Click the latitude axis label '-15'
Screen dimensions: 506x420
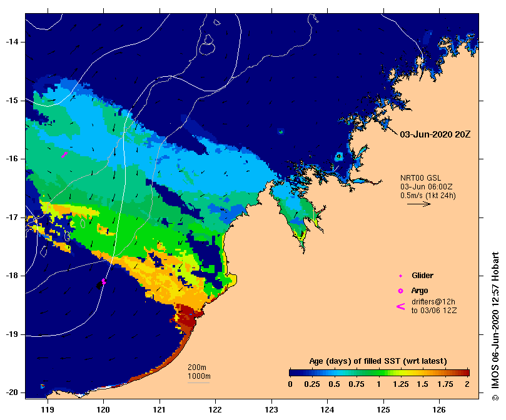click(13, 101)
